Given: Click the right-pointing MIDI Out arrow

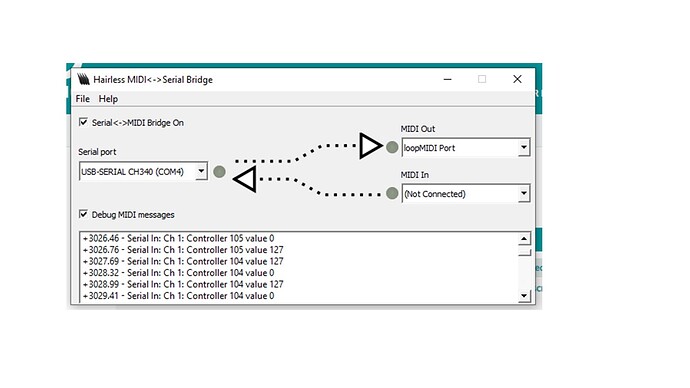Looking at the screenshot, I should click(x=371, y=146).
